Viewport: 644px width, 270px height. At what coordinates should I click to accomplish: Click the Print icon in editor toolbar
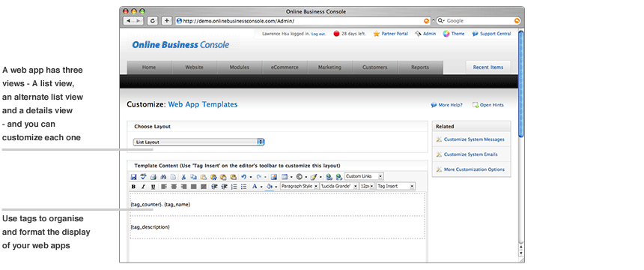154,177
